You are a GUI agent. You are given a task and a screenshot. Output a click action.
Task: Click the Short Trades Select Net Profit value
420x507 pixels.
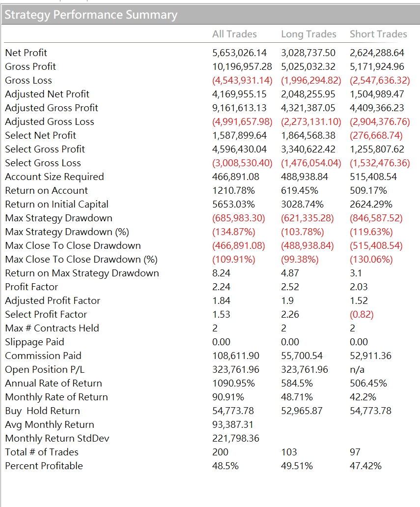click(376, 136)
